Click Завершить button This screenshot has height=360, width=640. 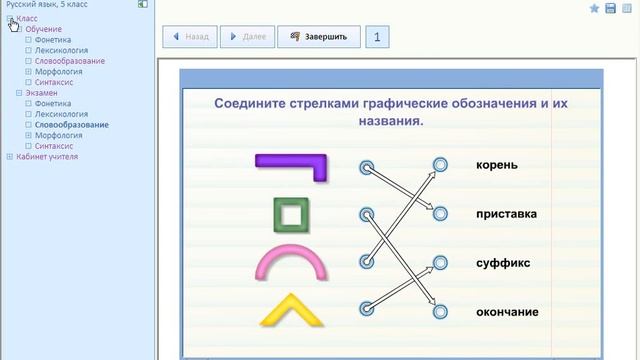(x=319, y=37)
